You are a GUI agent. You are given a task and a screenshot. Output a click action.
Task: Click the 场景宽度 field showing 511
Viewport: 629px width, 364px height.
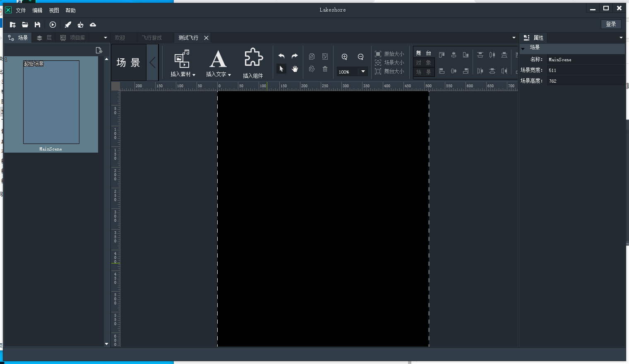click(586, 70)
